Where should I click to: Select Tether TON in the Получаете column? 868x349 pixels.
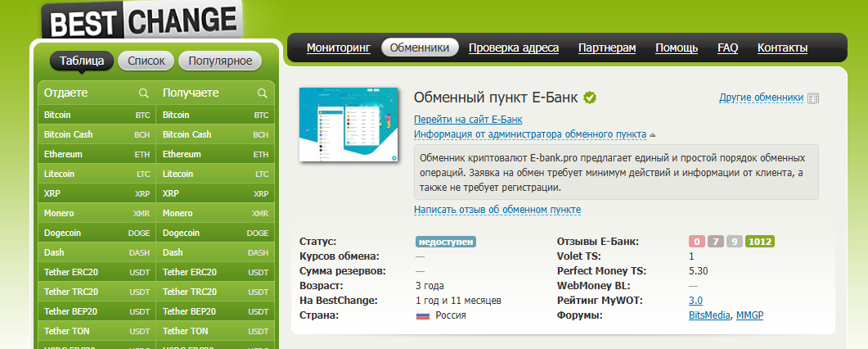pos(215,331)
